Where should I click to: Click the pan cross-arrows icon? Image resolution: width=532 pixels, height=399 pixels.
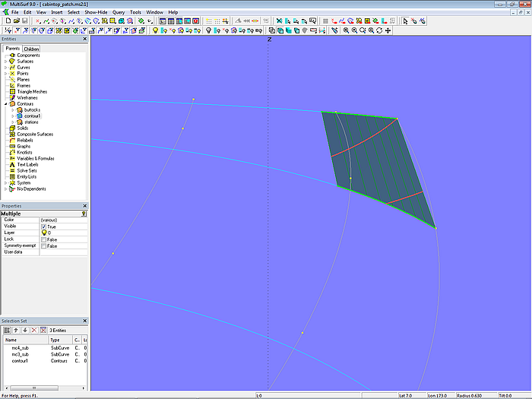(388, 30)
